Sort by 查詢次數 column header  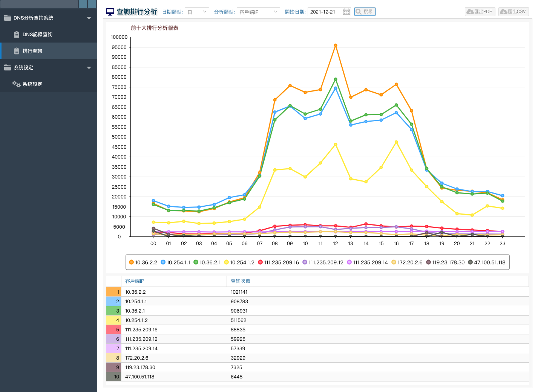(x=378, y=281)
